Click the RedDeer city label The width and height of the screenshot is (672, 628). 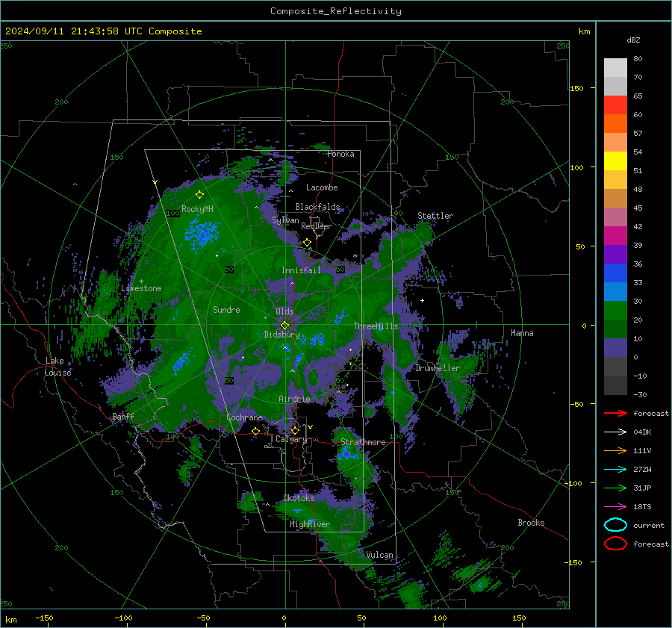click(x=317, y=226)
